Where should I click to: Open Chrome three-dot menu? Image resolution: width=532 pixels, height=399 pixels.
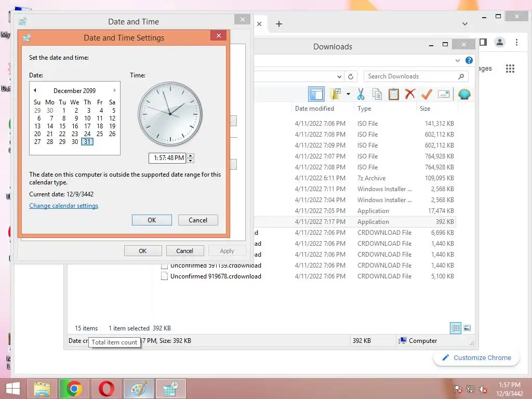[x=516, y=42]
